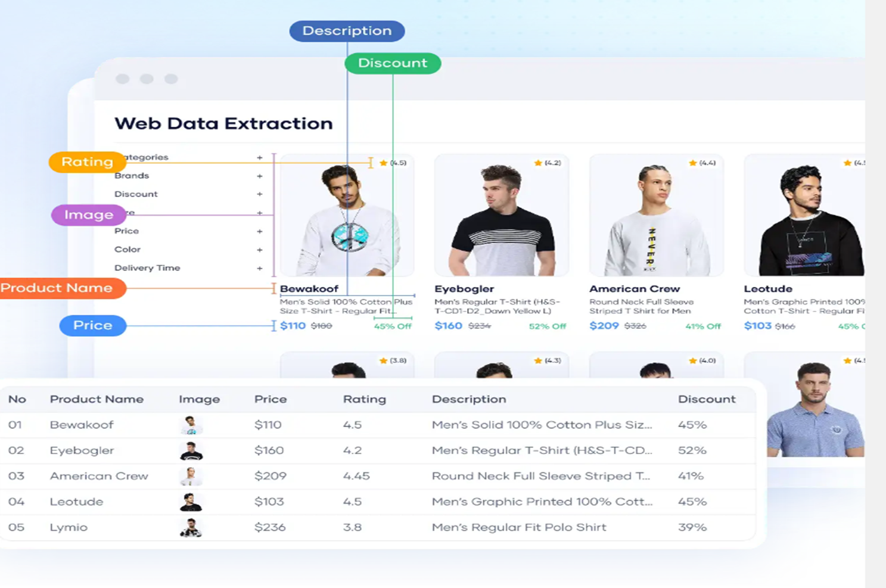Select the Color filter label
886x588 pixels.
[128, 250]
